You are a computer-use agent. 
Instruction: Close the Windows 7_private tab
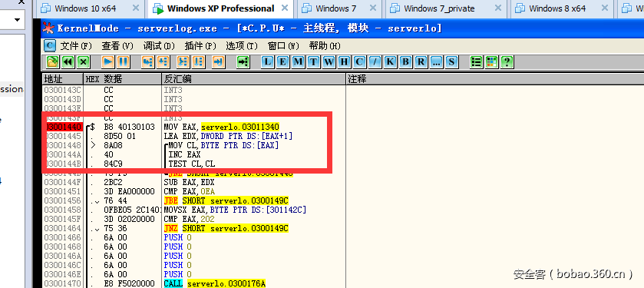(497, 8)
